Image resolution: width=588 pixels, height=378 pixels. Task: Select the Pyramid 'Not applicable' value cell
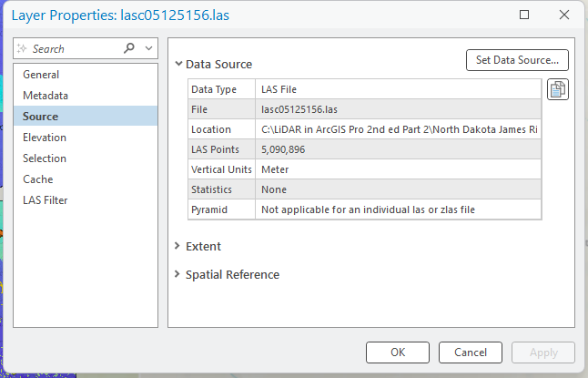(x=399, y=209)
